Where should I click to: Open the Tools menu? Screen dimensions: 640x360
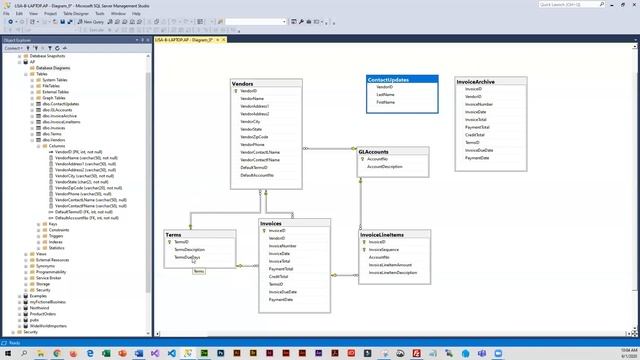pyautogui.click(x=100, y=13)
